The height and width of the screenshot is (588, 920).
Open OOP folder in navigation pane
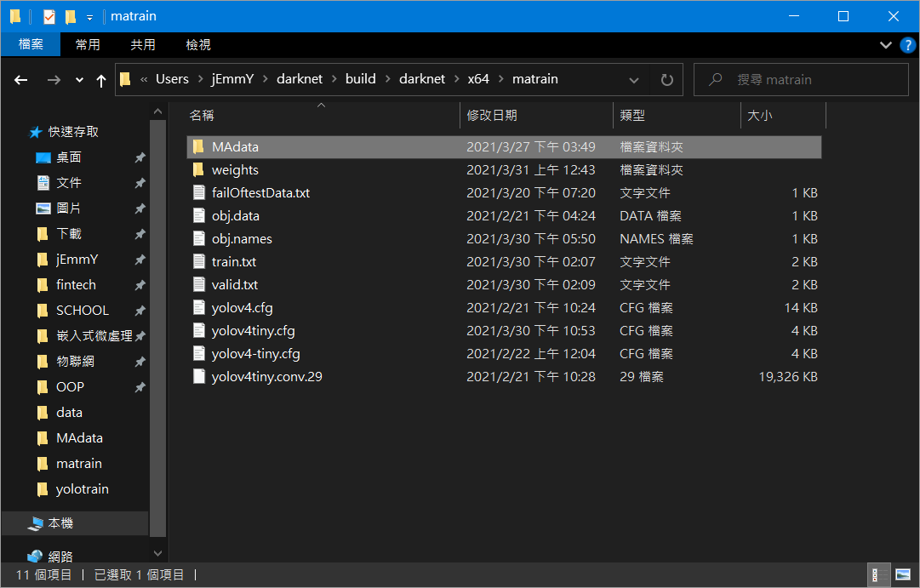tap(70, 386)
